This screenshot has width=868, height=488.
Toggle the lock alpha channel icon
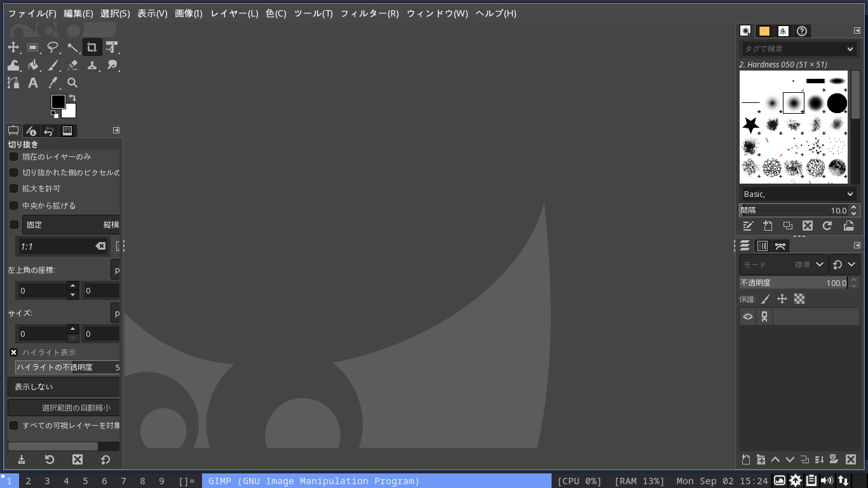tap(799, 299)
